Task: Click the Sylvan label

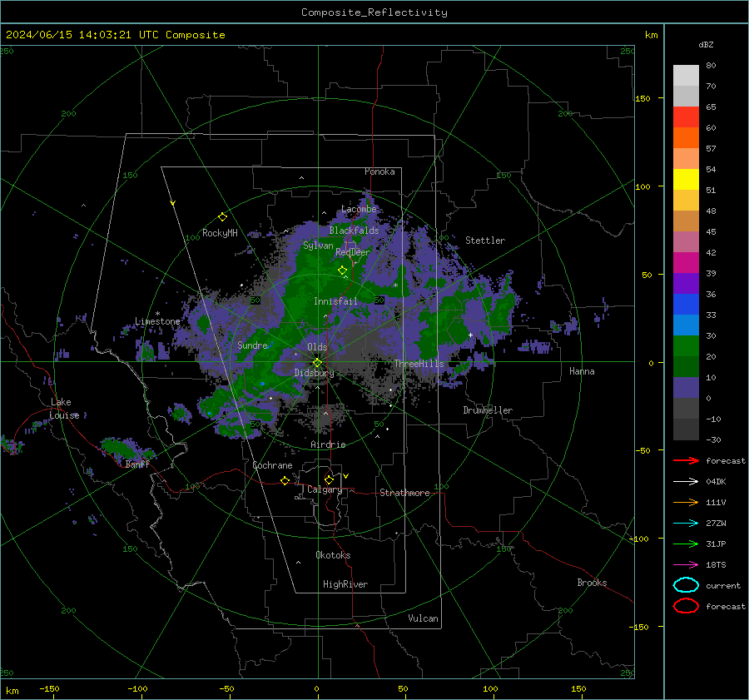Action: click(x=318, y=246)
